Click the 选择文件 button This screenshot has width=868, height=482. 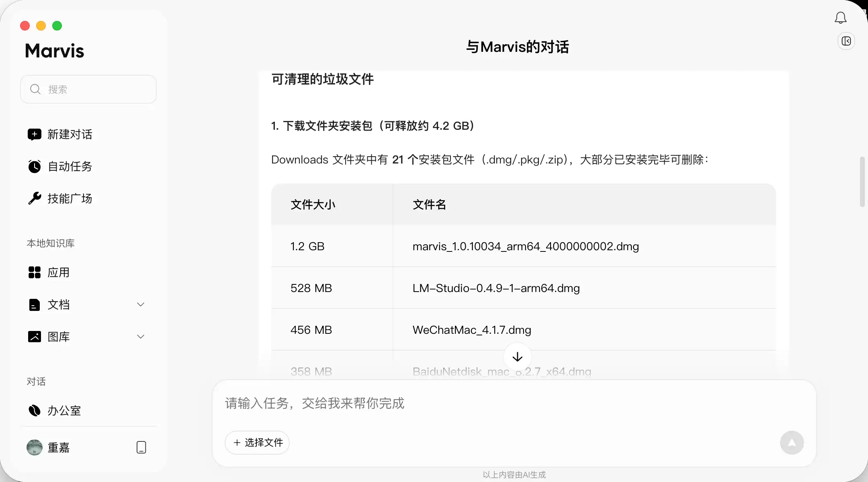(257, 443)
